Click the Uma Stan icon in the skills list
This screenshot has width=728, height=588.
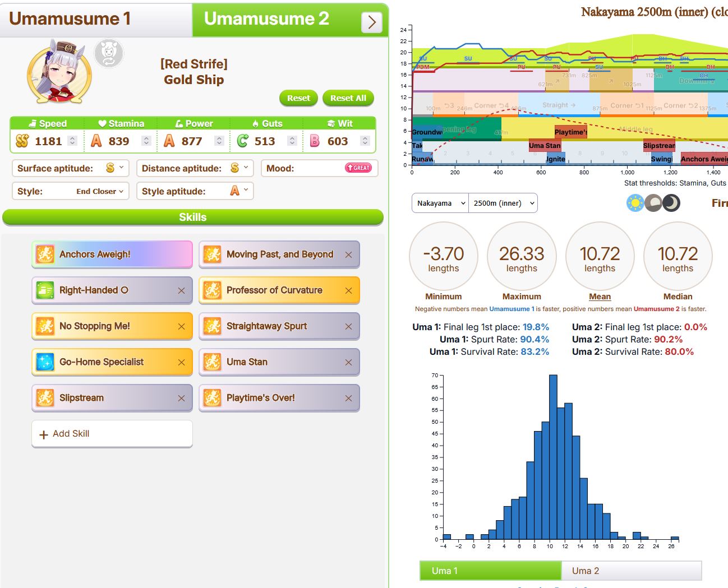[x=212, y=362]
